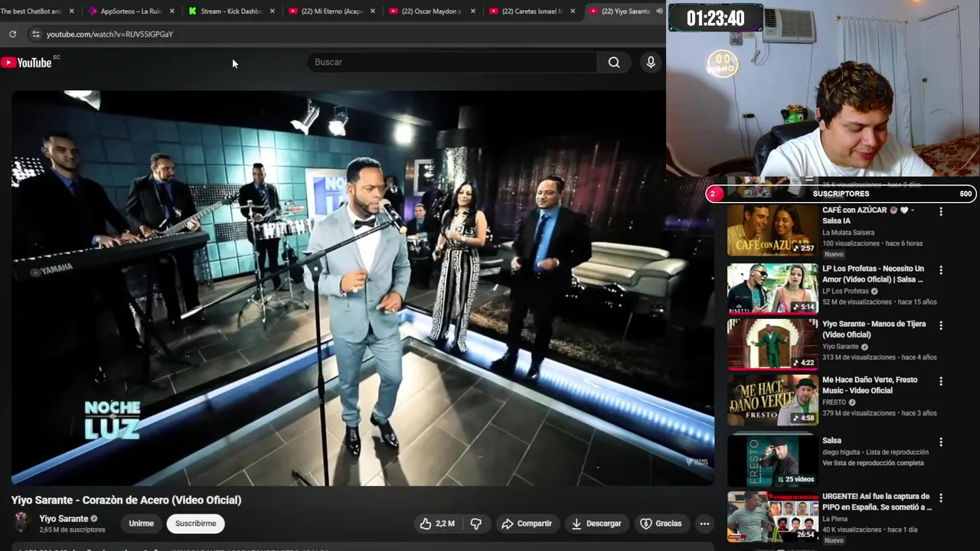Open more actions ellipsis beside Gracias
Screen dimensions: 980x551
(x=704, y=523)
